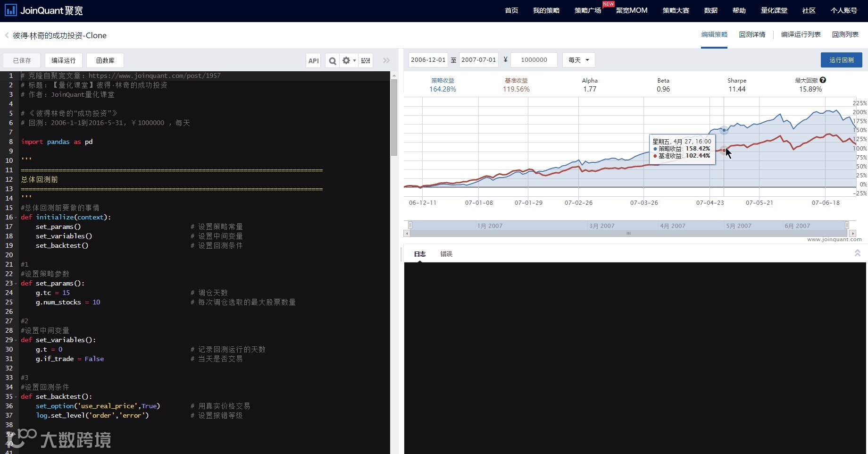Open 聚宽MOM in the top navigation
The height and width of the screenshot is (454, 868).
pyautogui.click(x=632, y=10)
